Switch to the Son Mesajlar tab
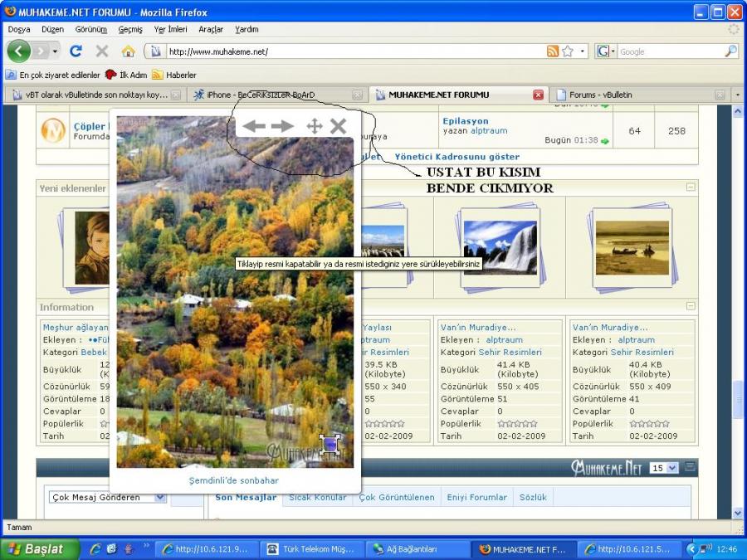This screenshot has height=560, width=747. 246,497
